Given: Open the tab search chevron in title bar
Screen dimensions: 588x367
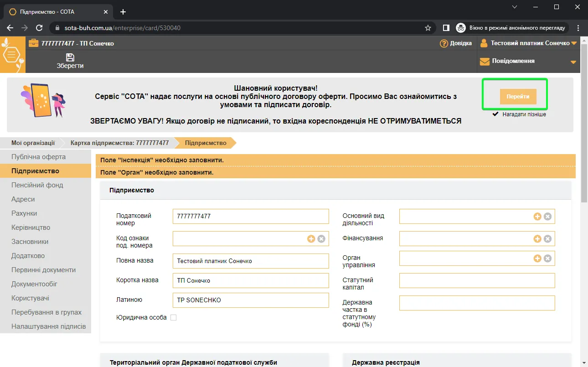Looking at the screenshot, I should point(515,7).
